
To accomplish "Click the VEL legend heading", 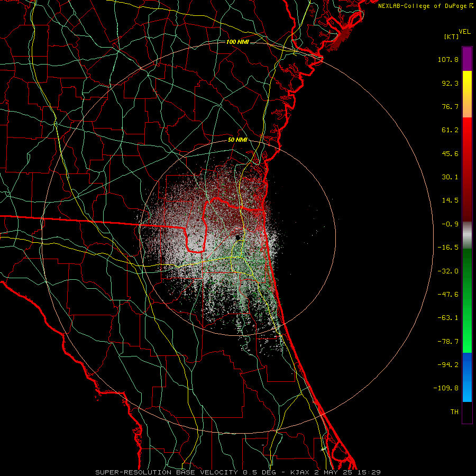I will (464, 32).
